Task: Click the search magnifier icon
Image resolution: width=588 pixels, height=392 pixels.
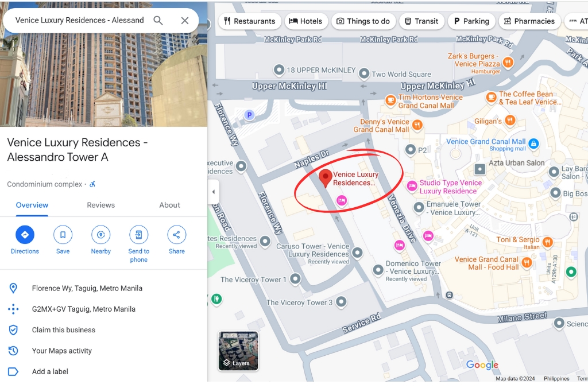Action: coord(158,20)
